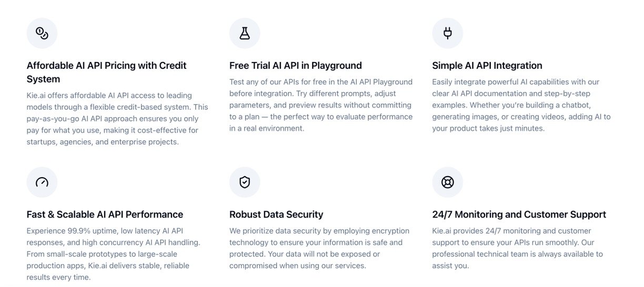Click the performance speedometer gauge icon

[42, 182]
